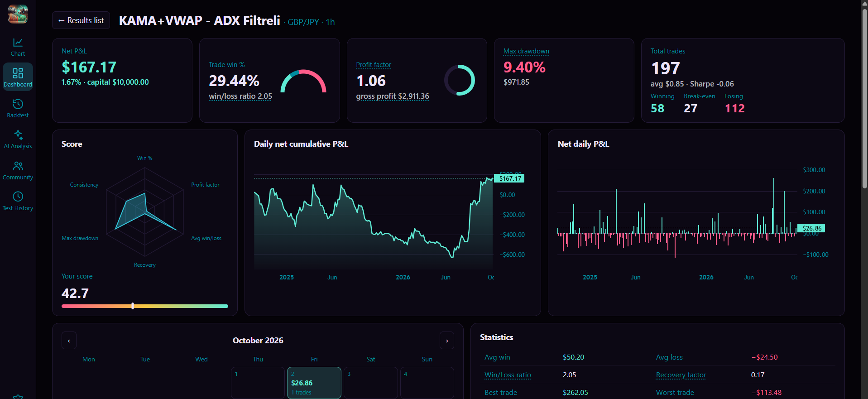Click the win/loss ratio 2.05 text
The height and width of the screenshot is (399, 868).
pyautogui.click(x=240, y=96)
